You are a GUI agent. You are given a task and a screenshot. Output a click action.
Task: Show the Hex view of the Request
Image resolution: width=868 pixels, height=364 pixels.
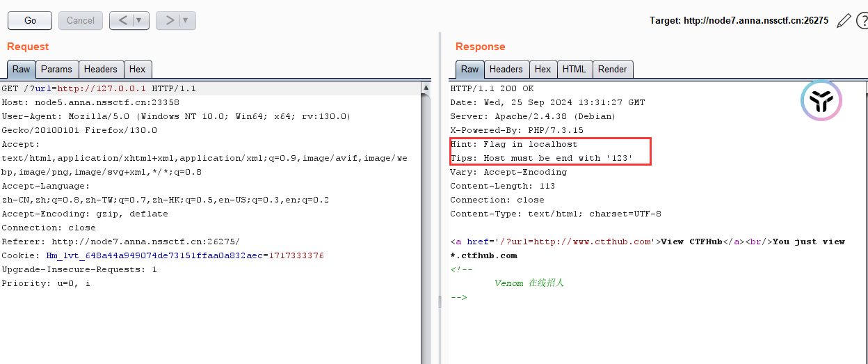point(138,69)
